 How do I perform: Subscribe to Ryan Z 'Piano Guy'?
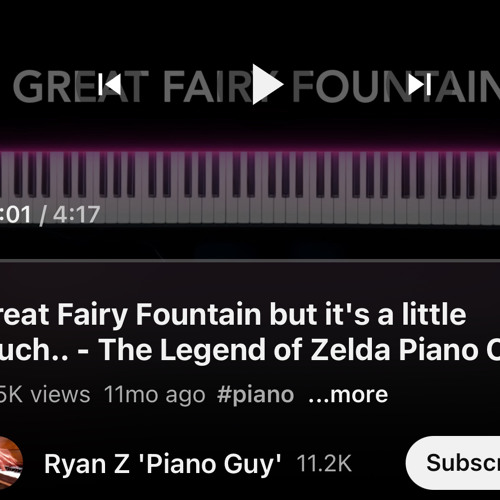(453, 463)
